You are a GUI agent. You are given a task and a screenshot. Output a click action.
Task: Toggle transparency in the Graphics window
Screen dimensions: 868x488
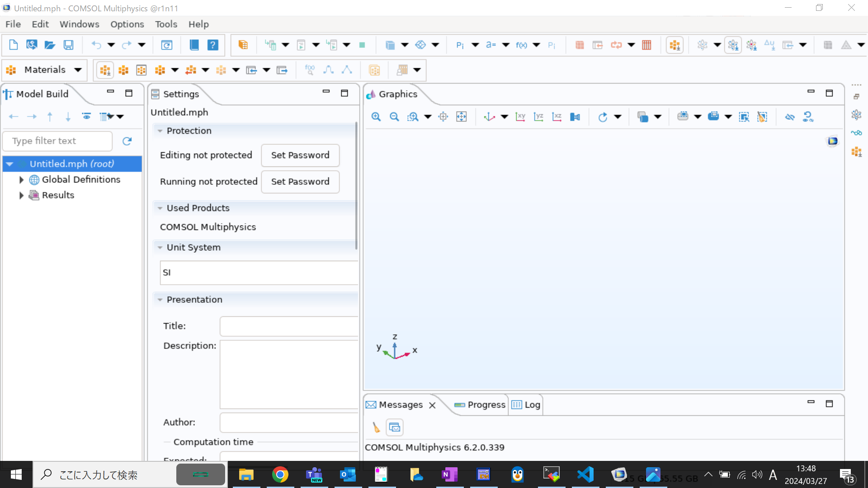[644, 117]
